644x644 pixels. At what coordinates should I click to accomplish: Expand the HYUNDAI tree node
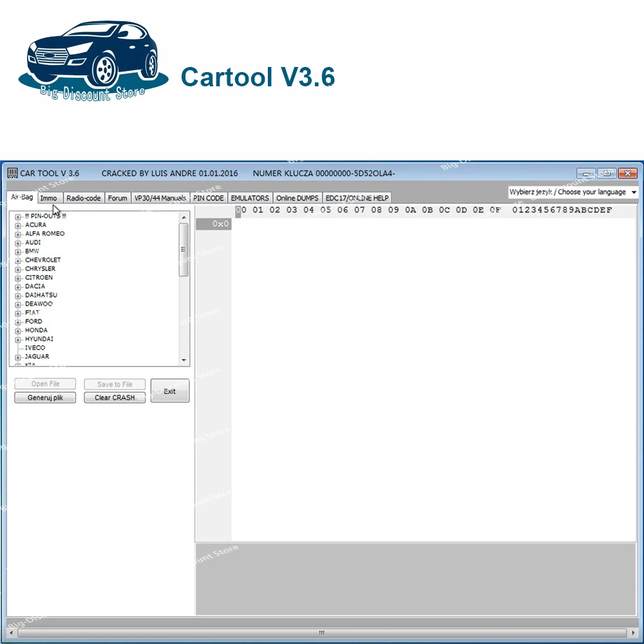click(x=17, y=339)
